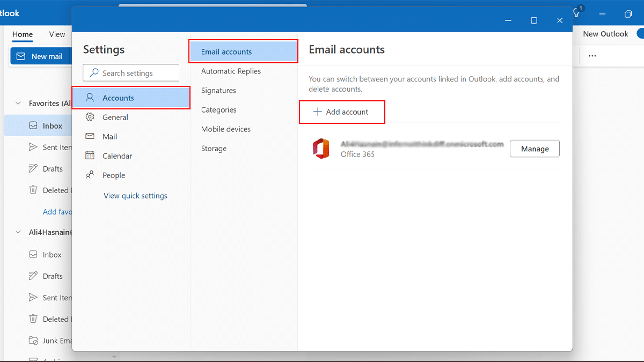644x362 pixels.
Task: Click the People icon in Settings sidebar
Action: point(90,175)
